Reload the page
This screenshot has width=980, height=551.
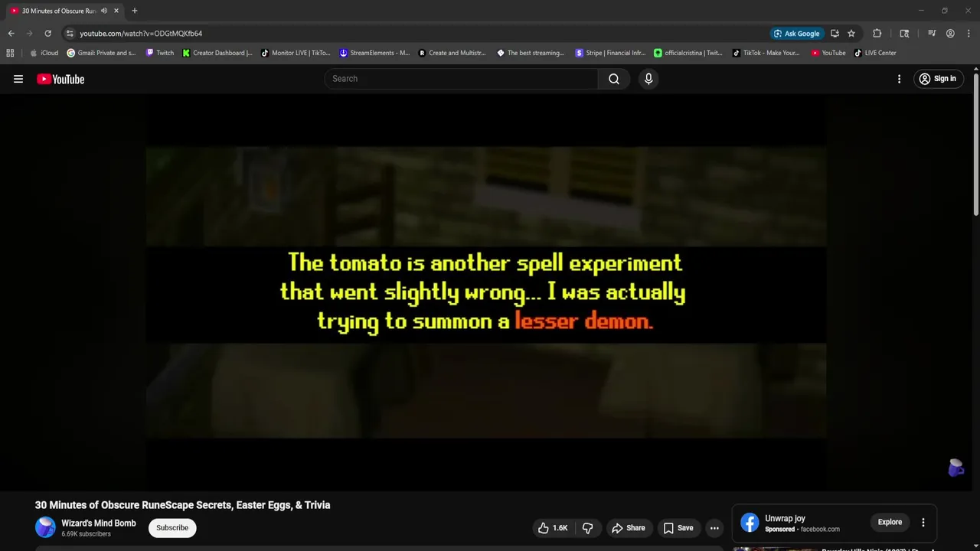(47, 34)
